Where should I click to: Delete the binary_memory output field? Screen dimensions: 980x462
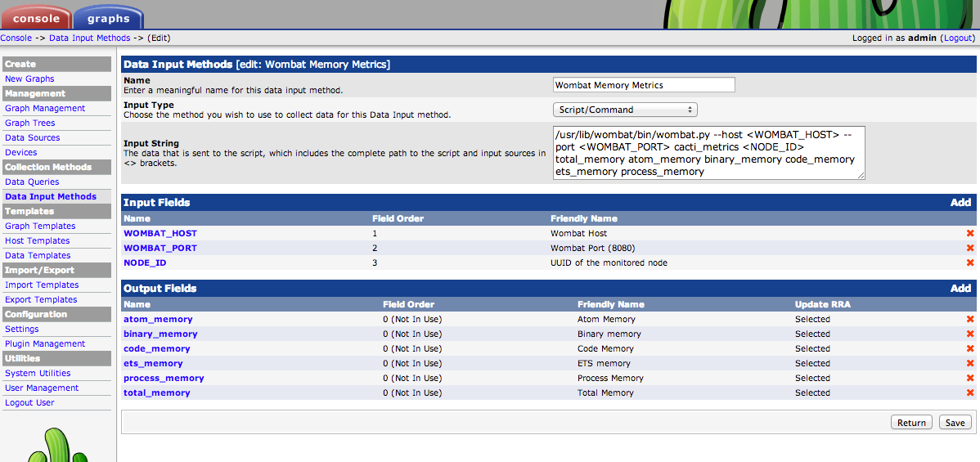970,334
